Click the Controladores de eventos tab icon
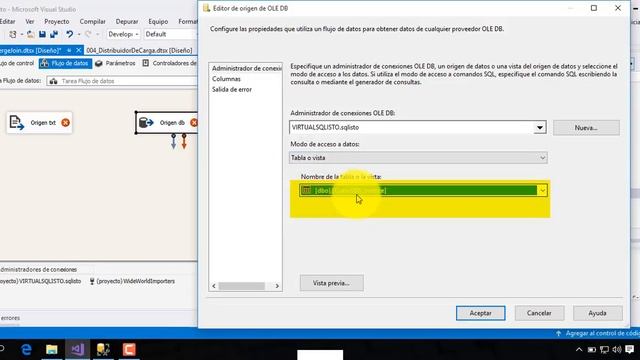This screenshot has height=360, width=640. tap(146, 63)
